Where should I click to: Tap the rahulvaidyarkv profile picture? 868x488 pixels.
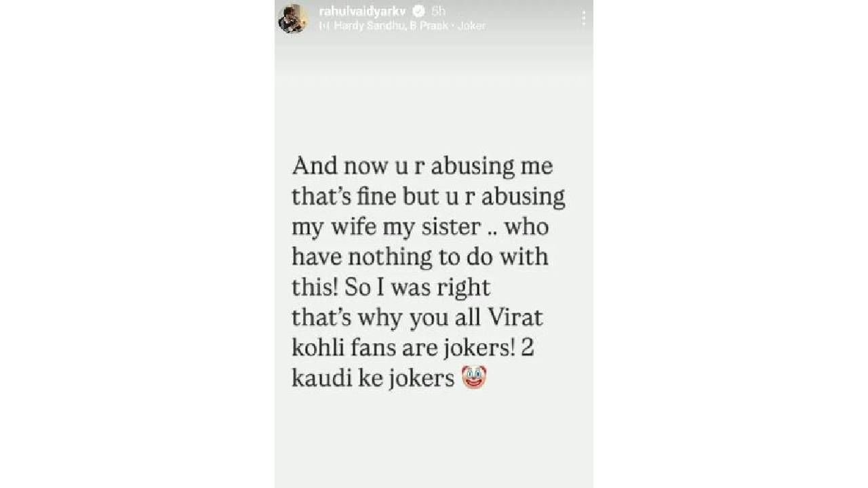coord(293,18)
